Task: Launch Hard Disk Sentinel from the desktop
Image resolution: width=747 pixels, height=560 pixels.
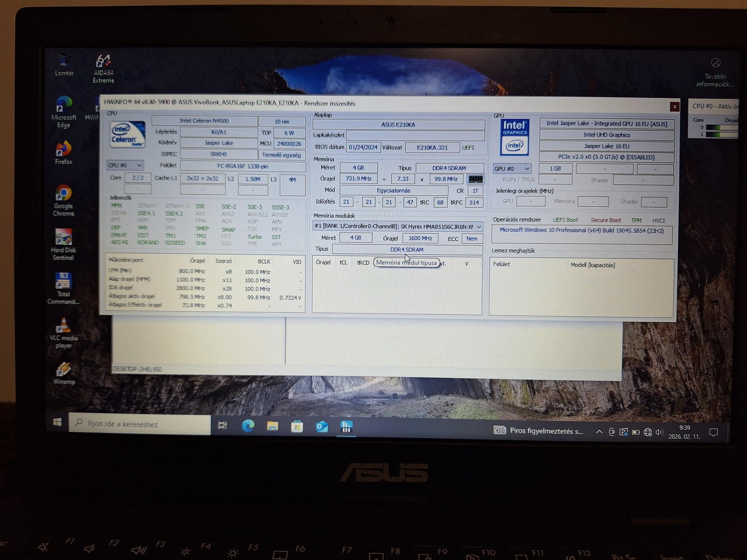Action: pyautogui.click(x=63, y=245)
